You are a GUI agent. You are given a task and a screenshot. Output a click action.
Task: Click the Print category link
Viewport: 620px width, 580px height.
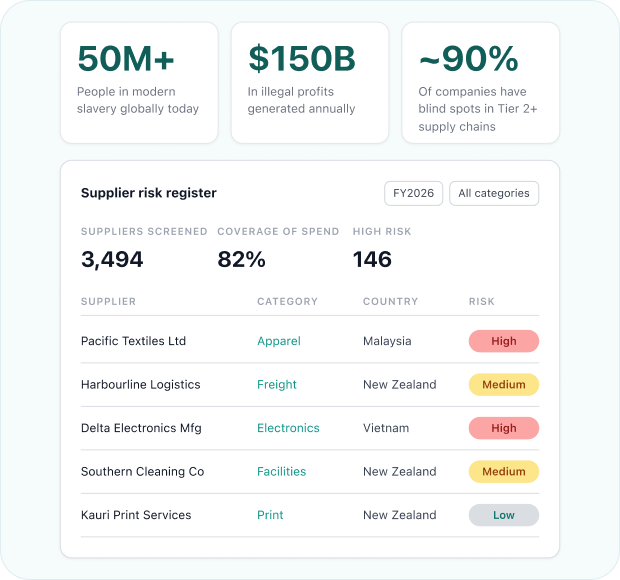tap(270, 515)
